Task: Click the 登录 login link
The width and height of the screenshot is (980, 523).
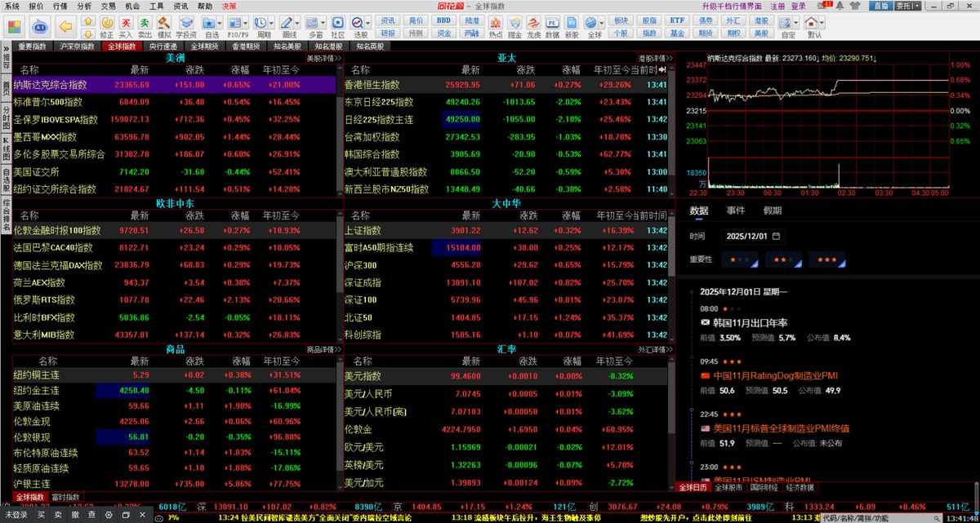Action: (798, 6)
